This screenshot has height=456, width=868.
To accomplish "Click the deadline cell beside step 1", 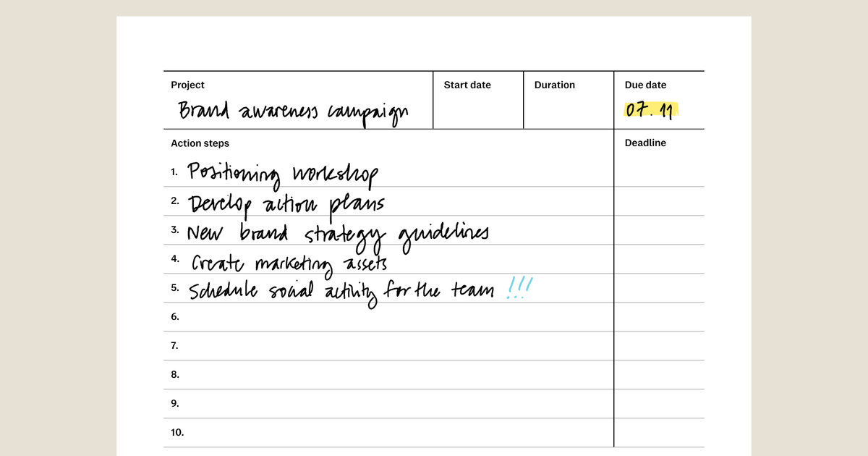I will [658, 172].
